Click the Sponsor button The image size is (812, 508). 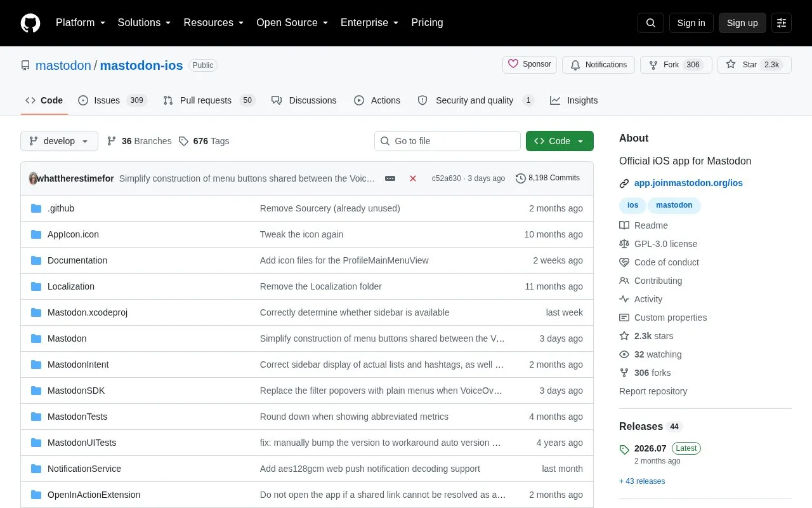coord(530,65)
